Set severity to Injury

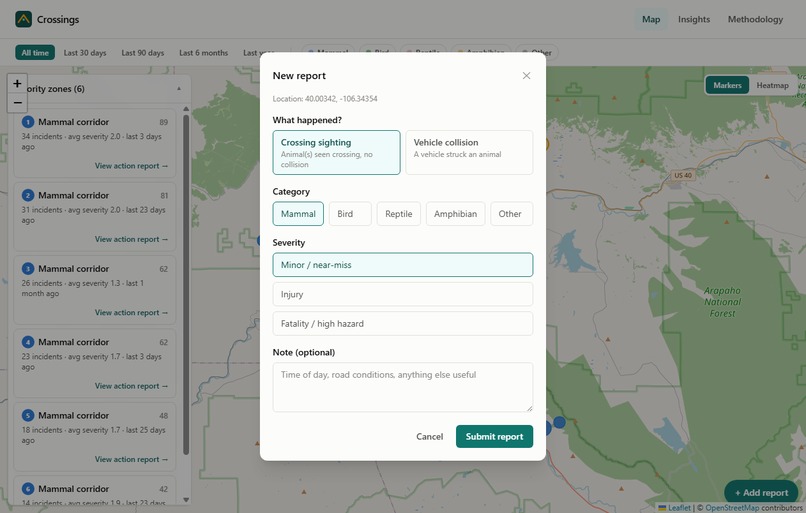[x=402, y=294]
